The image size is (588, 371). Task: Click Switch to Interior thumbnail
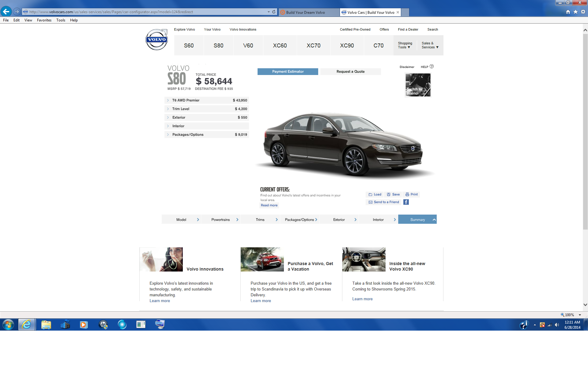418,85
